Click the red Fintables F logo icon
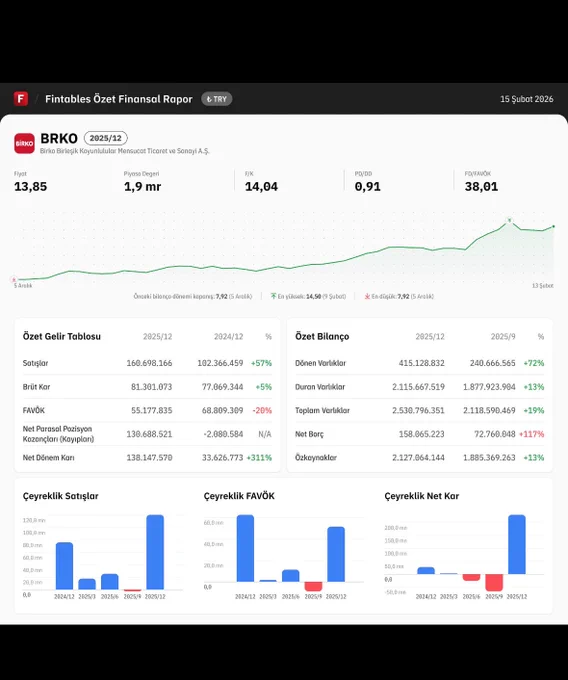Viewport: 568px width, 680px height. pyautogui.click(x=21, y=99)
